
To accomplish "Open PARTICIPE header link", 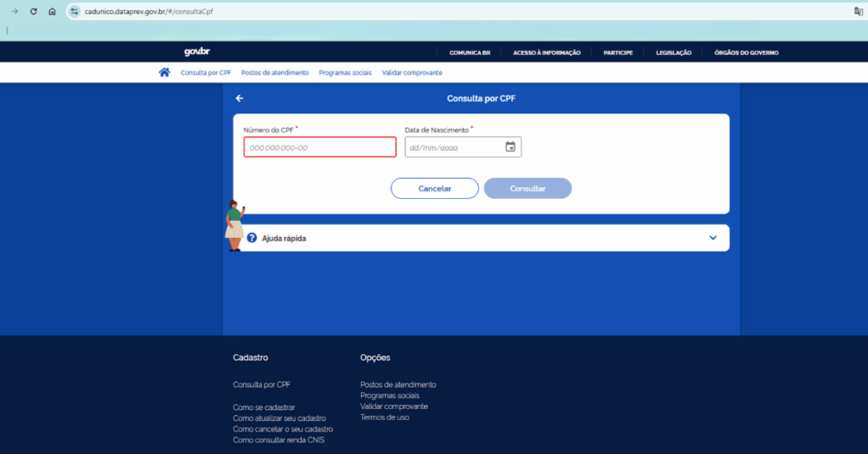I will [618, 53].
